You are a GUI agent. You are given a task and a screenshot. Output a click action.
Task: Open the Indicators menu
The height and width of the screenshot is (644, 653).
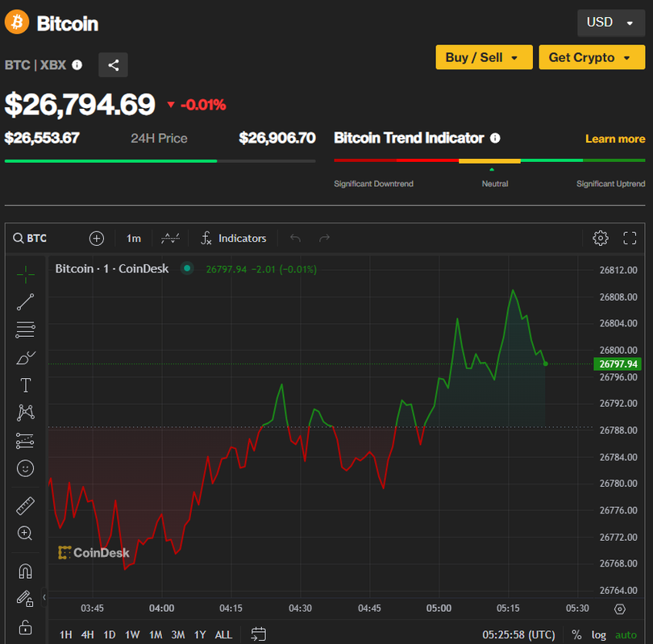[x=234, y=238]
